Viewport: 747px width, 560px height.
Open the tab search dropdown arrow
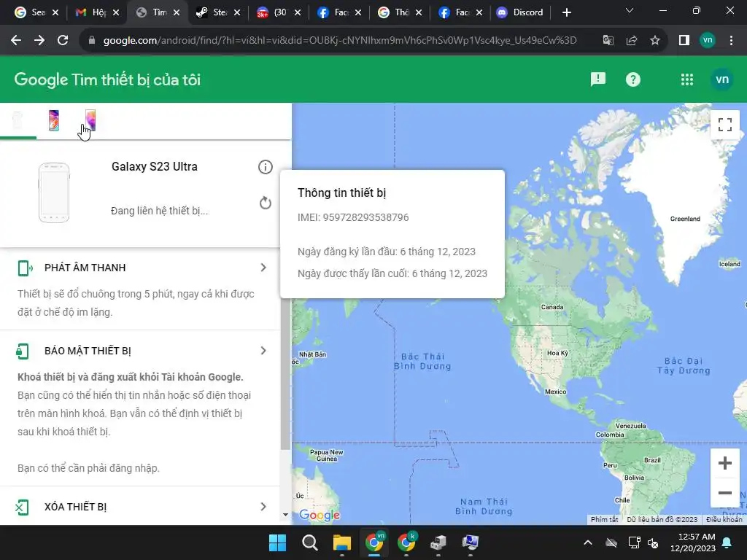(630, 10)
